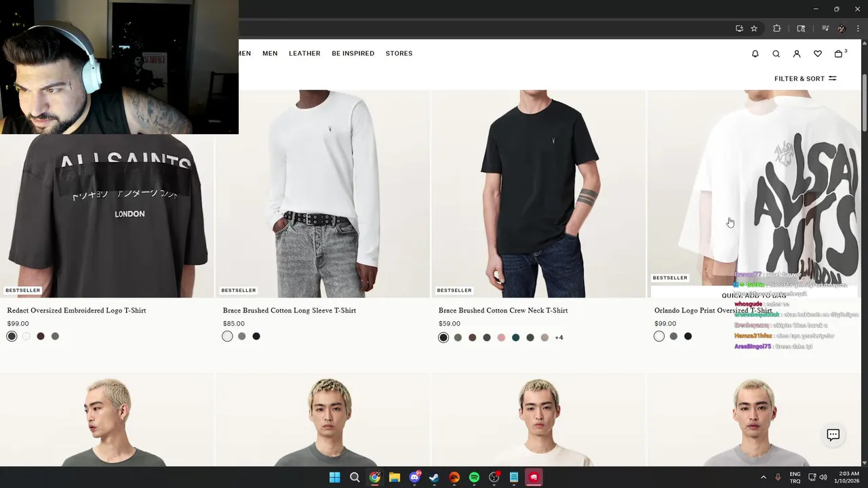Open the Notepad app in the taskbar
Image resolution: width=868 pixels, height=488 pixels.
(x=514, y=477)
